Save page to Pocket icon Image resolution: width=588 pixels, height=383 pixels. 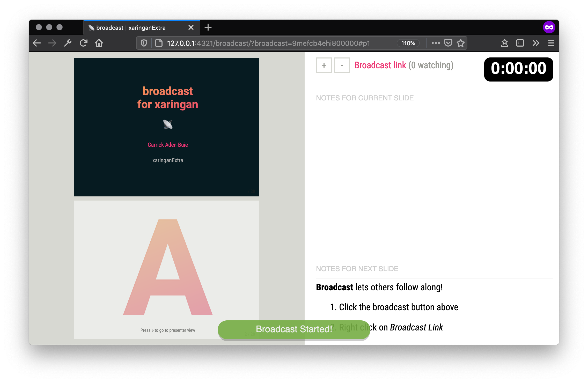tap(448, 43)
